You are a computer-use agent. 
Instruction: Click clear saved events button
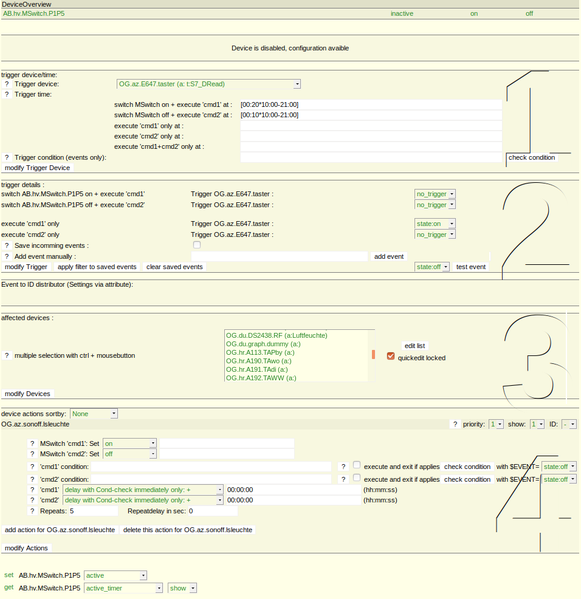tap(174, 267)
